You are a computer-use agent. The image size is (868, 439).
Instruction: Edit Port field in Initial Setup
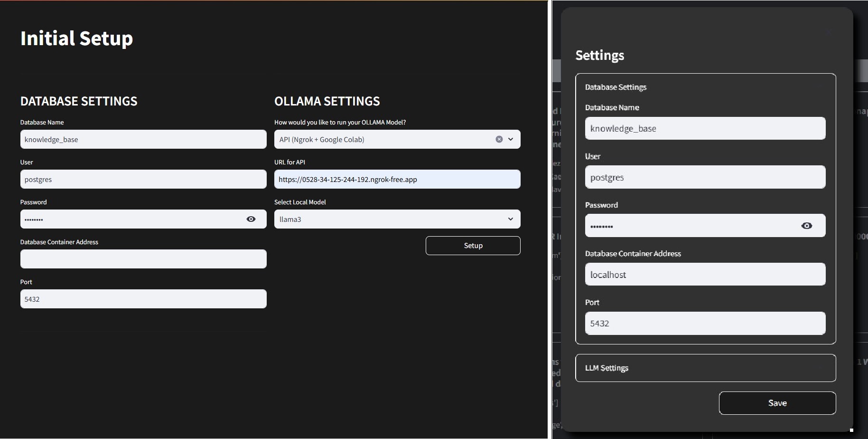pyautogui.click(x=143, y=299)
